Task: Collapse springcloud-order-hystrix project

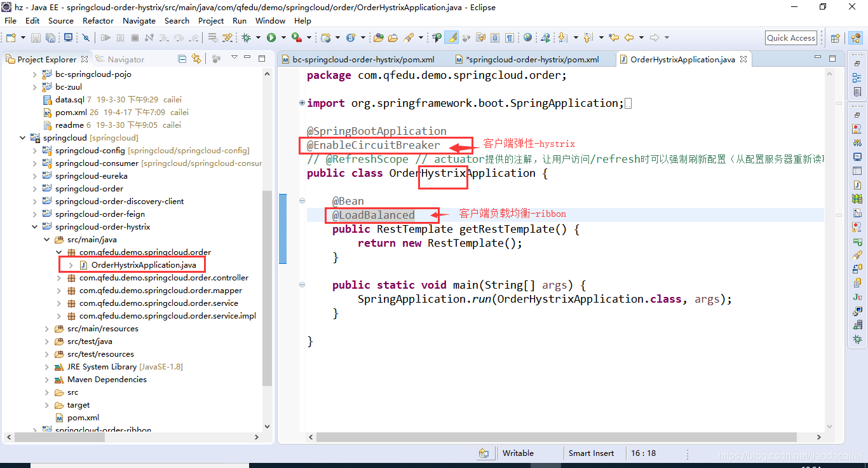Action: click(35, 227)
